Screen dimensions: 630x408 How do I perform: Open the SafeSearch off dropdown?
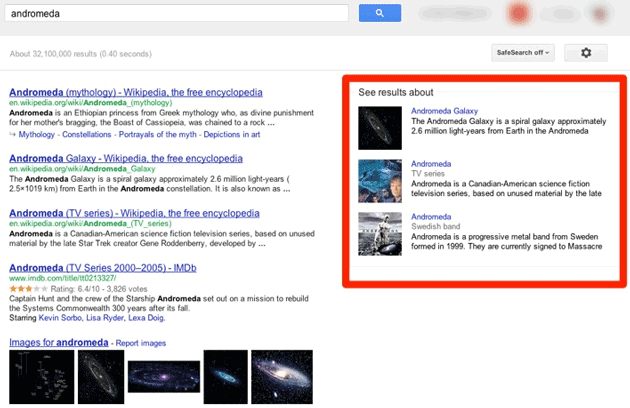pos(523,53)
